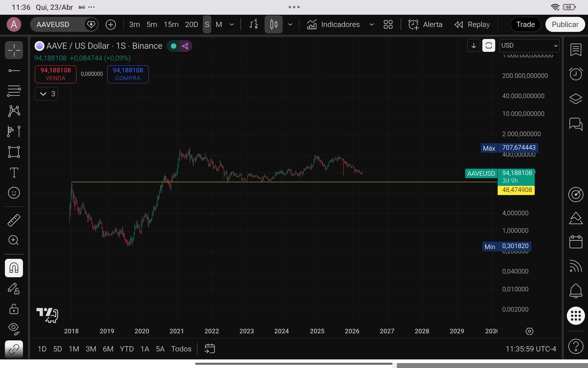
Task: Select the Text annotation tool
Action: [x=14, y=173]
